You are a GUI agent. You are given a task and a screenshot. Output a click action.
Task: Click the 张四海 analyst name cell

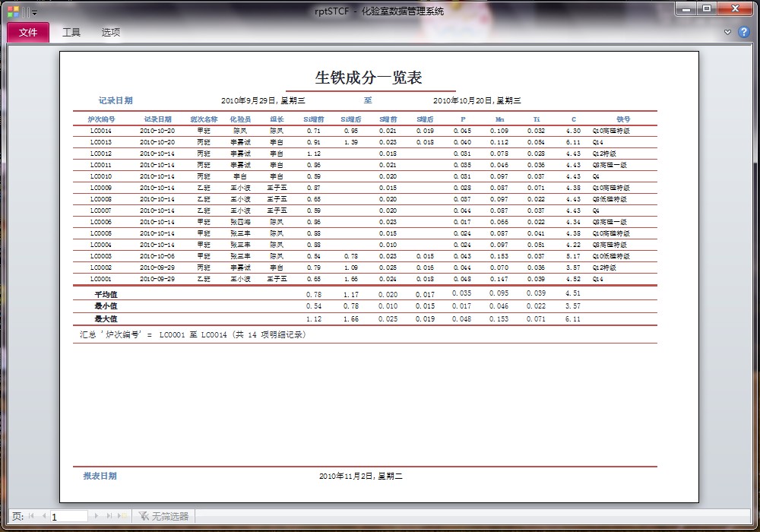(240, 222)
